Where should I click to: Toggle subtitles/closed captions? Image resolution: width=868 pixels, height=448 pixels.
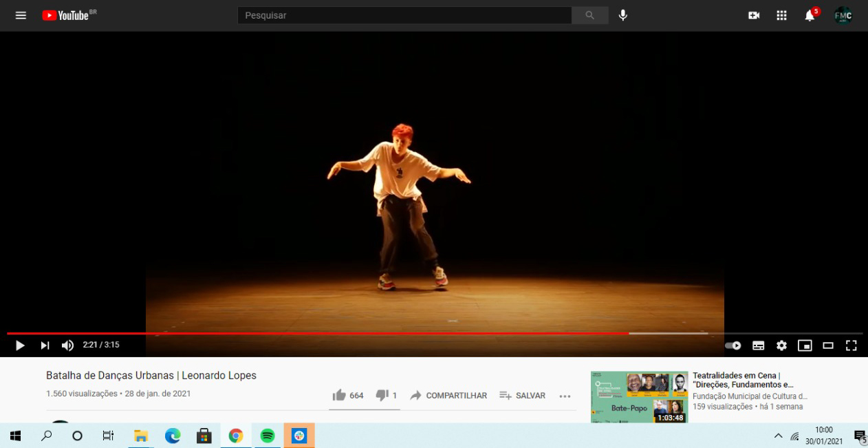click(758, 345)
